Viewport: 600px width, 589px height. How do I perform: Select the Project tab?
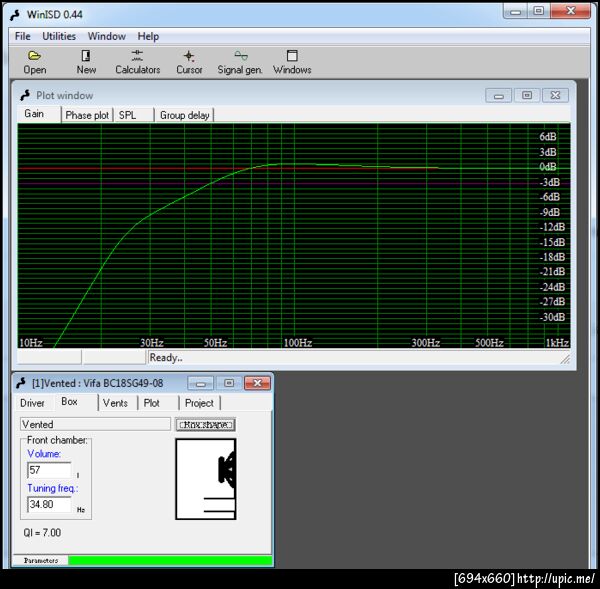pos(199,403)
